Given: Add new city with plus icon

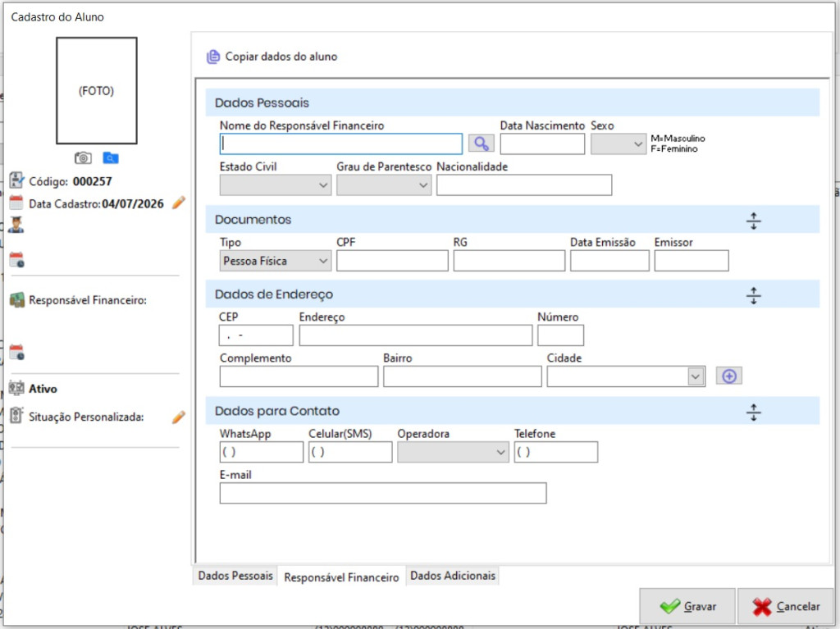Looking at the screenshot, I should [729, 376].
